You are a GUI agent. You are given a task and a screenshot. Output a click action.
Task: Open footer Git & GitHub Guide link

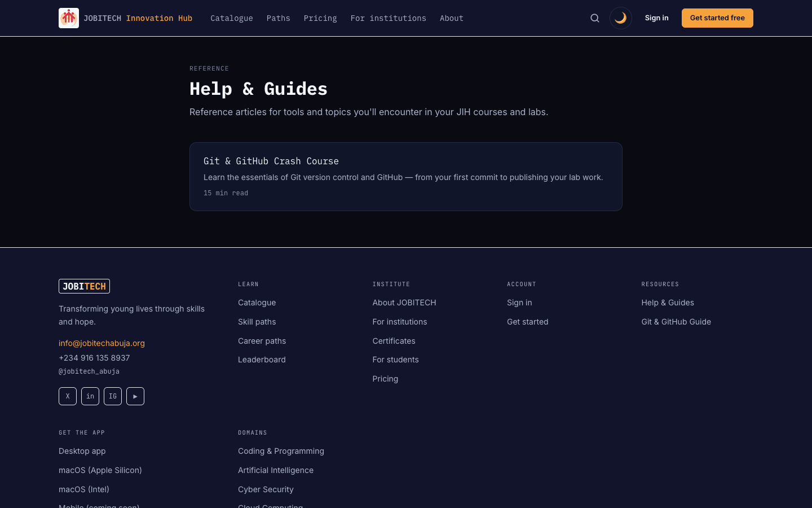tap(676, 322)
